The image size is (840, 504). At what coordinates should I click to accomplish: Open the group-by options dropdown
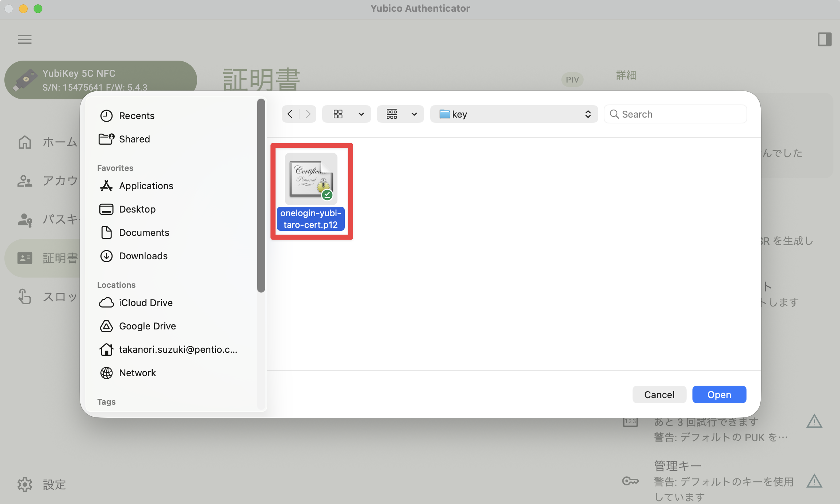point(400,114)
